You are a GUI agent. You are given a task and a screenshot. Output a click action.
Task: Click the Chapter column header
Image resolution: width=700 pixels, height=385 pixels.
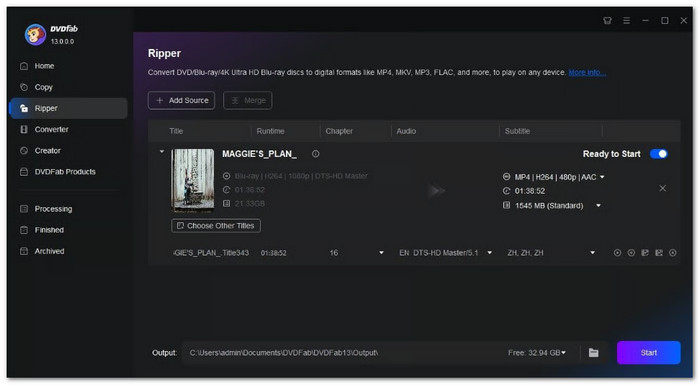[x=339, y=131]
